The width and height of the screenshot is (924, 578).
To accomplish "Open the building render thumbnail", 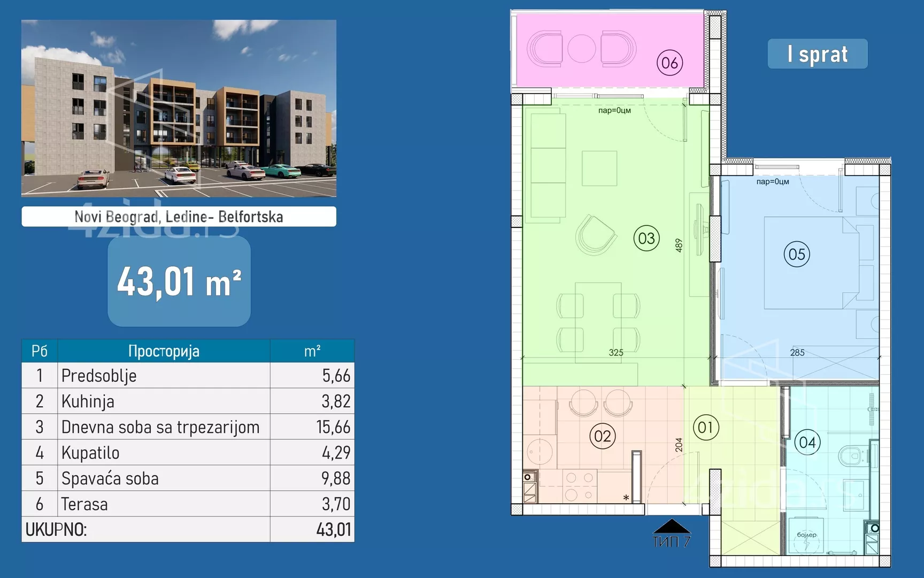I will [x=179, y=108].
